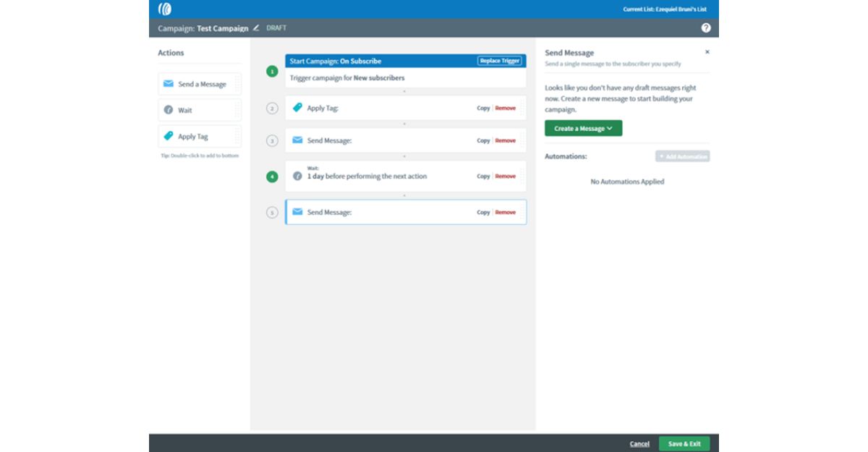868x452 pixels.
Task: Click clock icon for Wait action
Action: [x=169, y=110]
